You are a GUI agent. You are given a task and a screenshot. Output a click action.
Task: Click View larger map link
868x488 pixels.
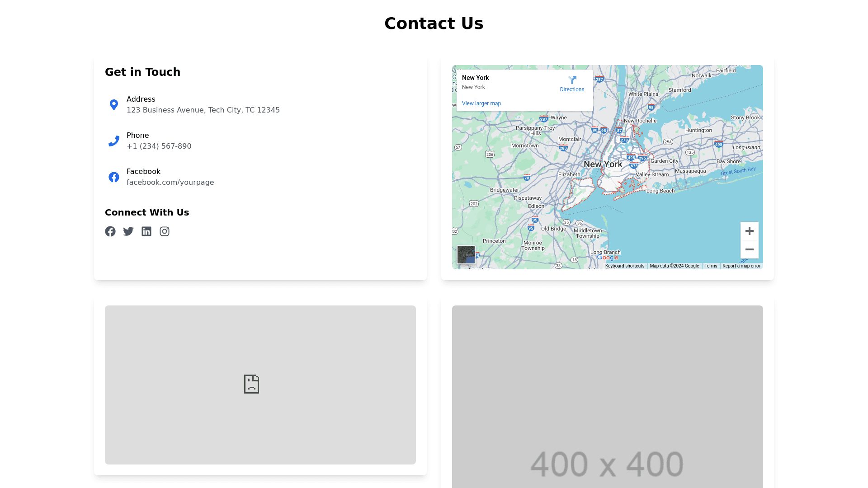(x=481, y=103)
